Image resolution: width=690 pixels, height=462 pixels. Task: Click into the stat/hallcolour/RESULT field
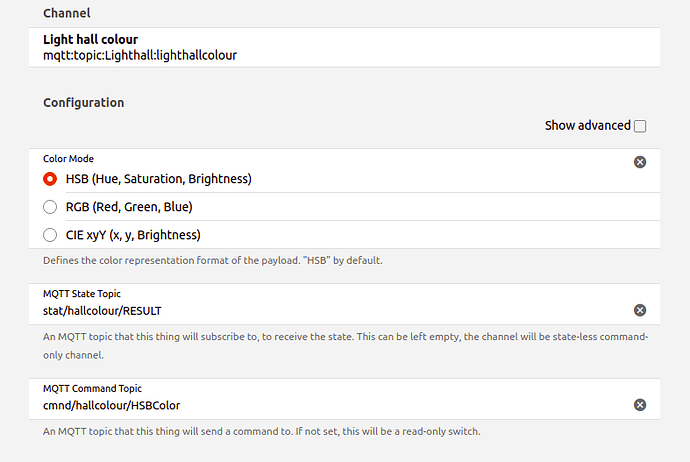pos(334,311)
